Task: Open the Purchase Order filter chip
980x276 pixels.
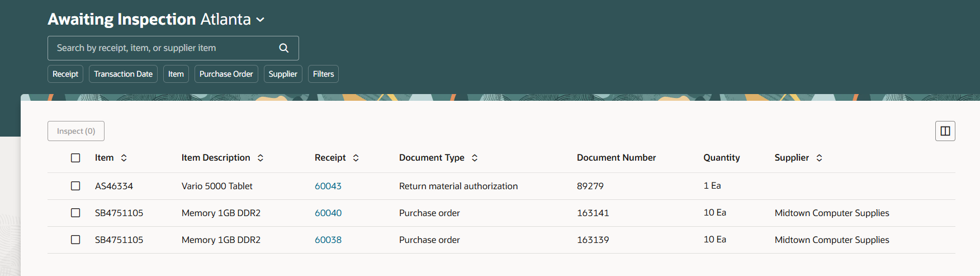Action: pos(226,74)
